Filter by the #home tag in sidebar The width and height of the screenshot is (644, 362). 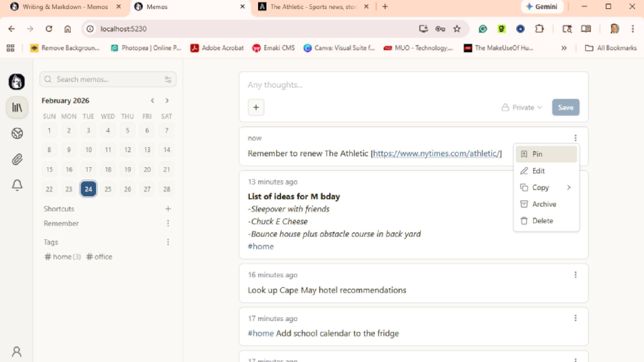(62, 257)
